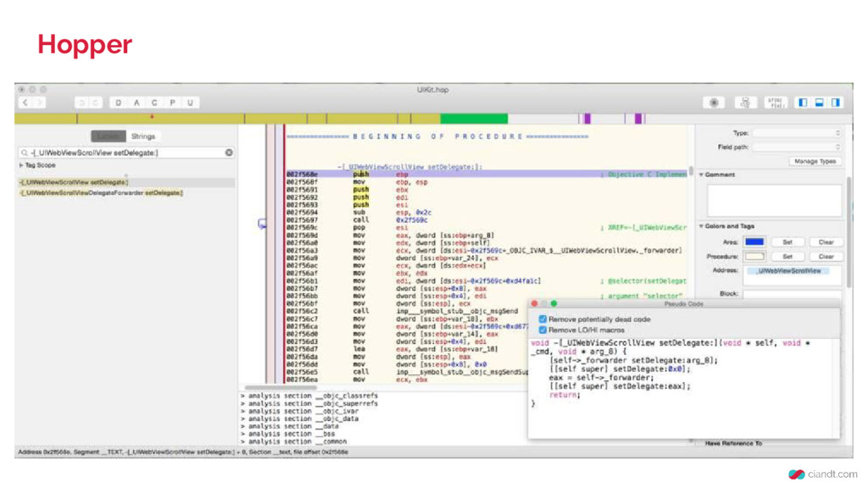
Task: Mark as Undefined with the U button
Action: coord(191,103)
